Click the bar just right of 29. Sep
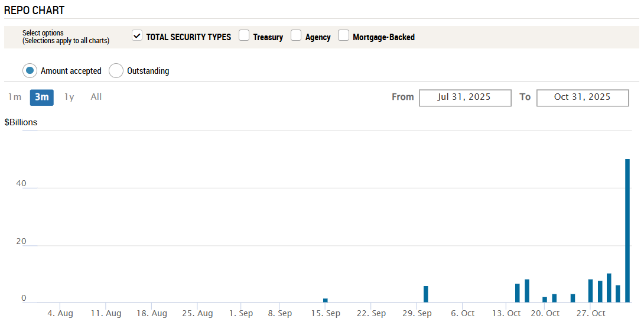This screenshot has height=325, width=644. coord(426,294)
